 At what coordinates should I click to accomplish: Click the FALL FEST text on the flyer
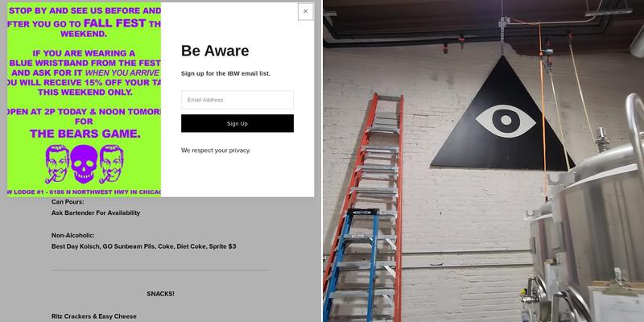pos(114,23)
